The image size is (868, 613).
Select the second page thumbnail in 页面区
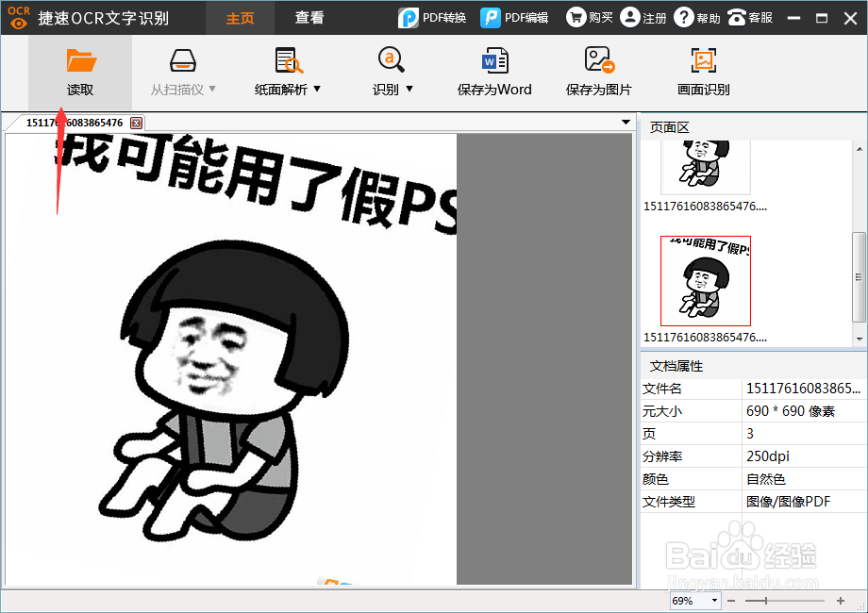(705, 280)
